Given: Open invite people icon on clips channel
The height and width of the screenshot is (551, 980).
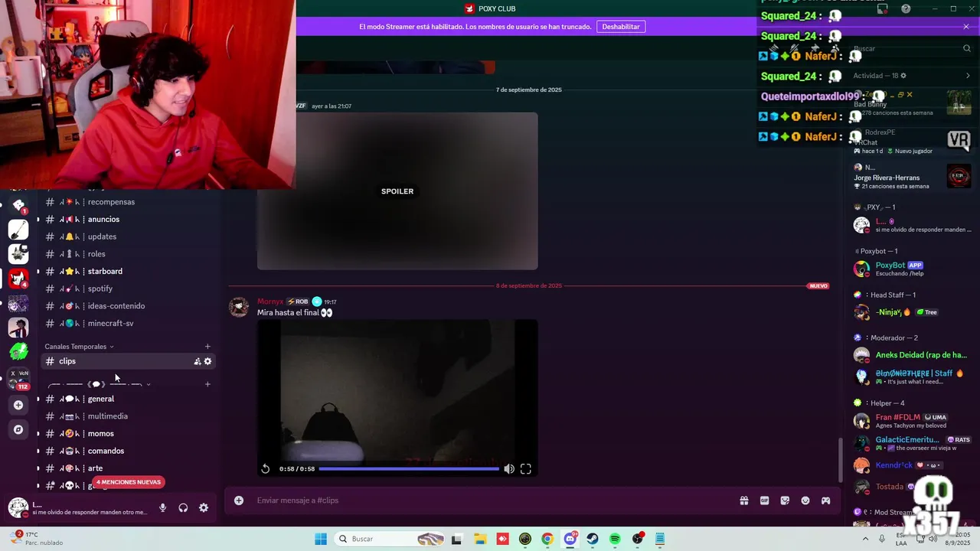Looking at the screenshot, I should click(197, 361).
